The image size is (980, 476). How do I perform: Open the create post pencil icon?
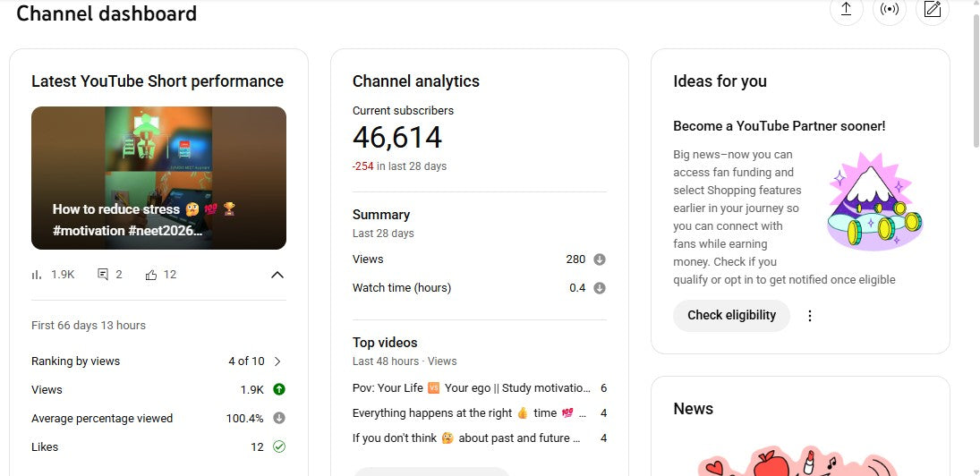click(933, 10)
